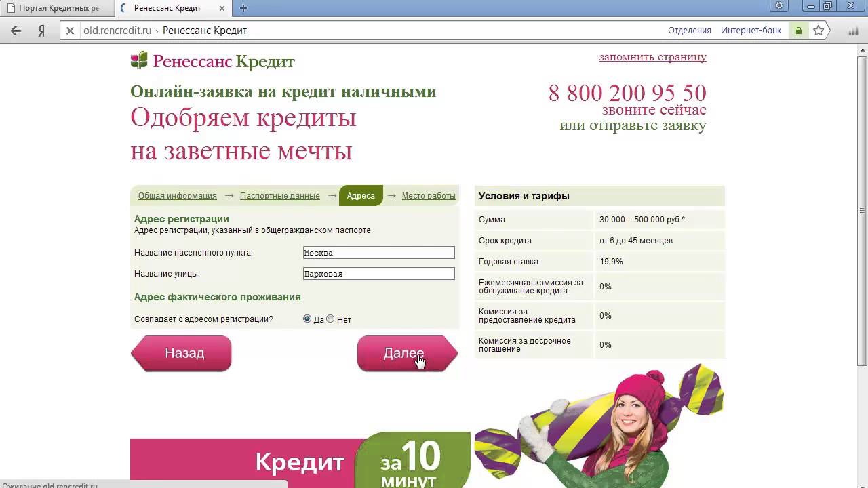Screen dimensions: 868x488
Task: Click the Renaissance Credit logo
Action: coord(212,61)
